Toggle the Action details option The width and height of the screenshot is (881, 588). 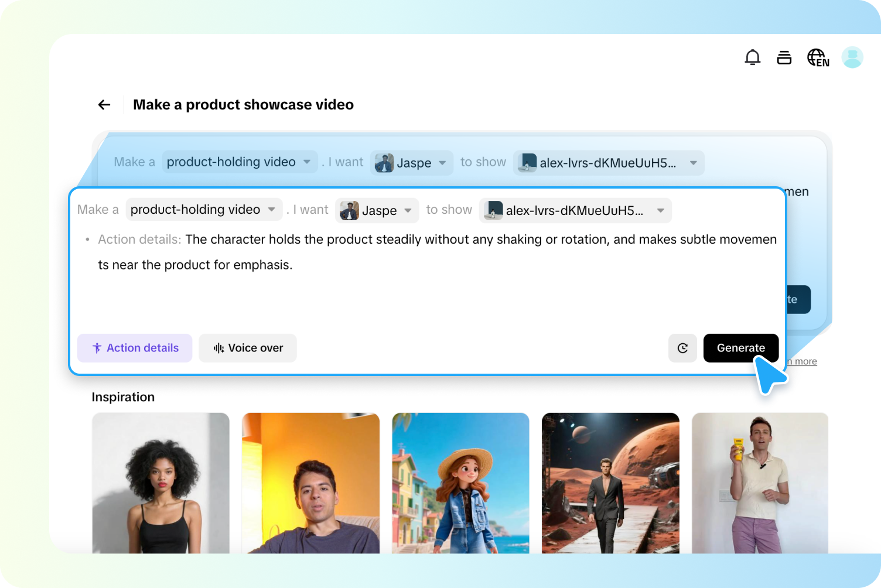point(134,348)
